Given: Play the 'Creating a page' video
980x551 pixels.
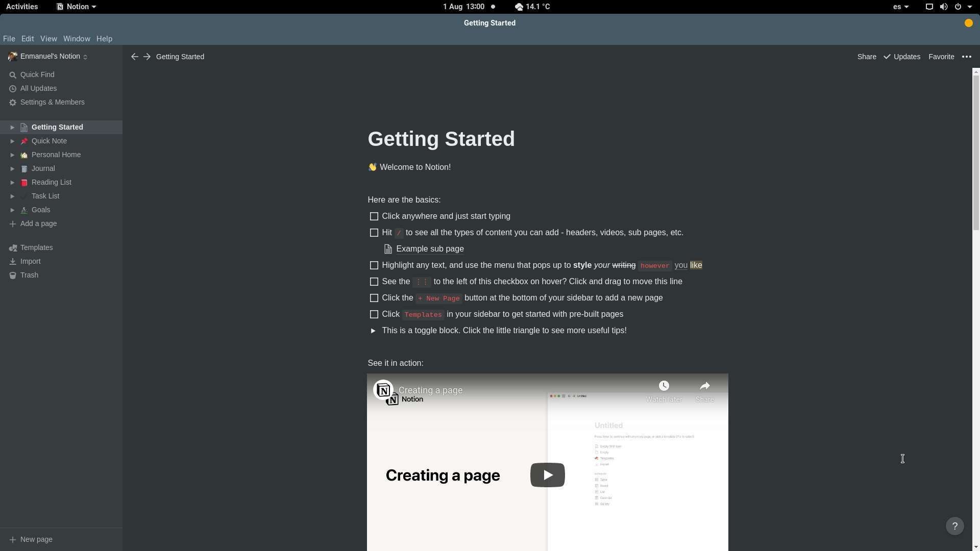Looking at the screenshot, I should [x=547, y=475].
